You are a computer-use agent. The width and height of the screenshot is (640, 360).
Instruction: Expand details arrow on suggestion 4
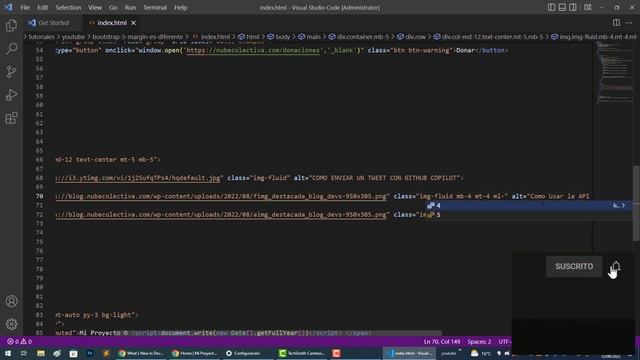[623, 205]
